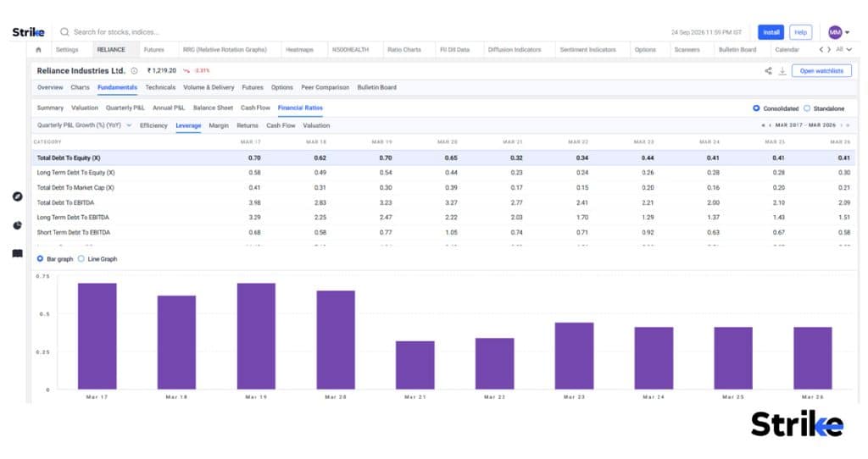Click the Open watchlists button

821,71
